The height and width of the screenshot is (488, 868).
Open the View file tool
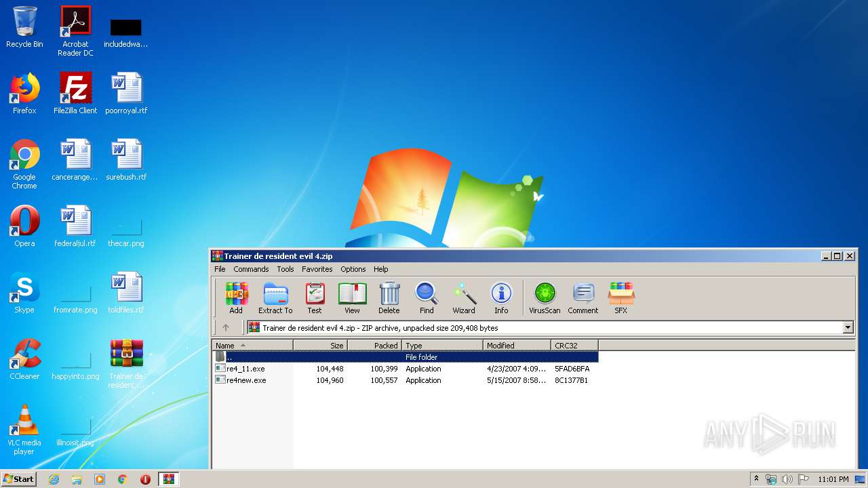click(352, 298)
